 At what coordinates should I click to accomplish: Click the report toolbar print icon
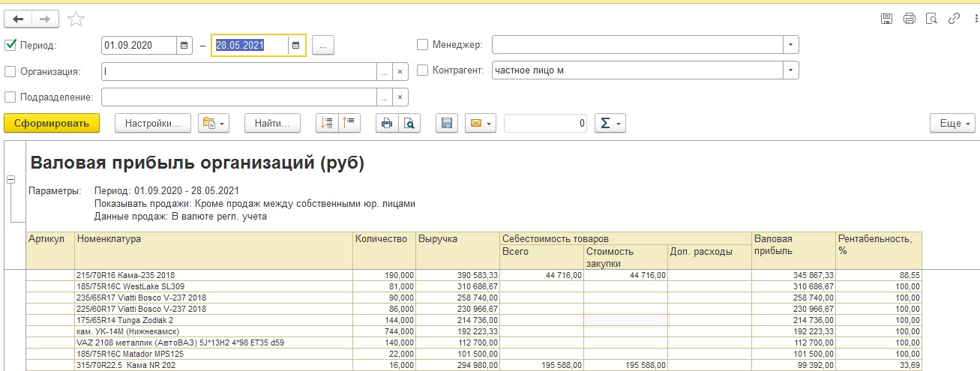[387, 123]
